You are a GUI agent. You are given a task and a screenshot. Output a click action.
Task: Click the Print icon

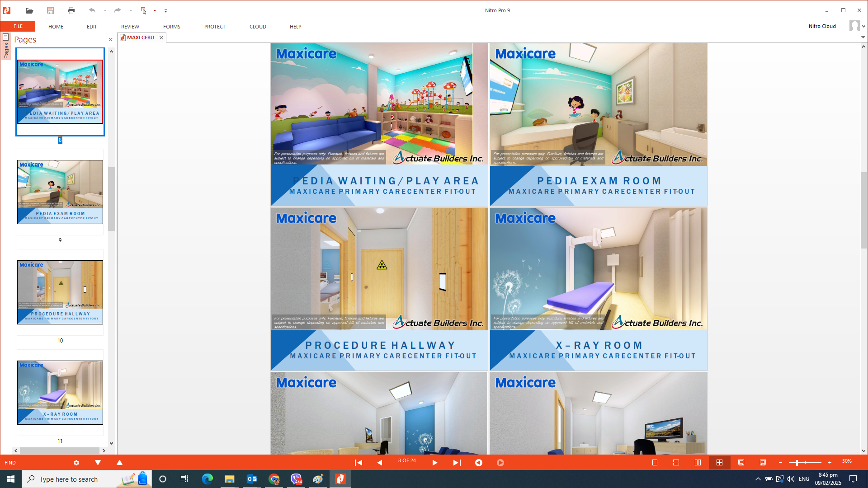[x=71, y=10]
